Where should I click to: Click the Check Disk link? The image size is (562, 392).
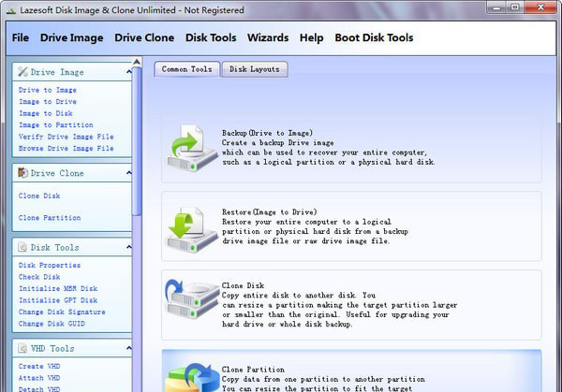coord(39,277)
